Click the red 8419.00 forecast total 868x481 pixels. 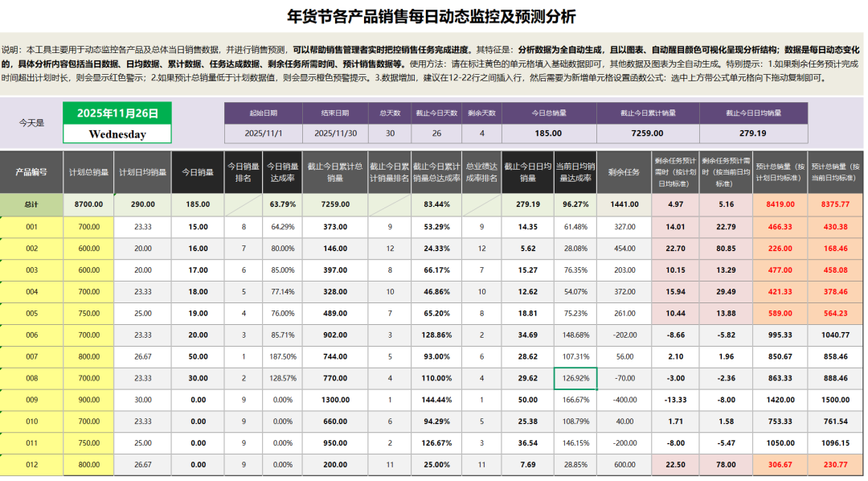tap(780, 205)
